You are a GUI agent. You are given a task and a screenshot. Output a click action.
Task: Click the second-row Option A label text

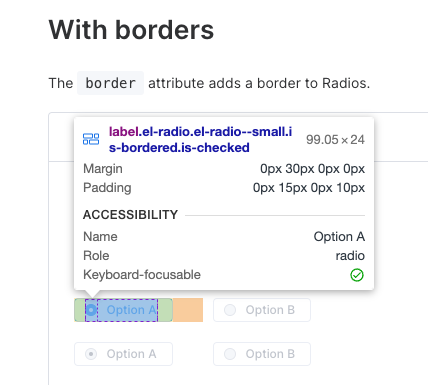[131, 354]
